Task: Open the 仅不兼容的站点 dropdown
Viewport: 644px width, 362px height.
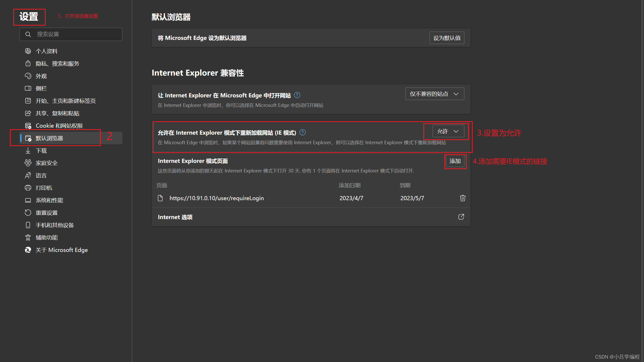Action: click(434, 94)
